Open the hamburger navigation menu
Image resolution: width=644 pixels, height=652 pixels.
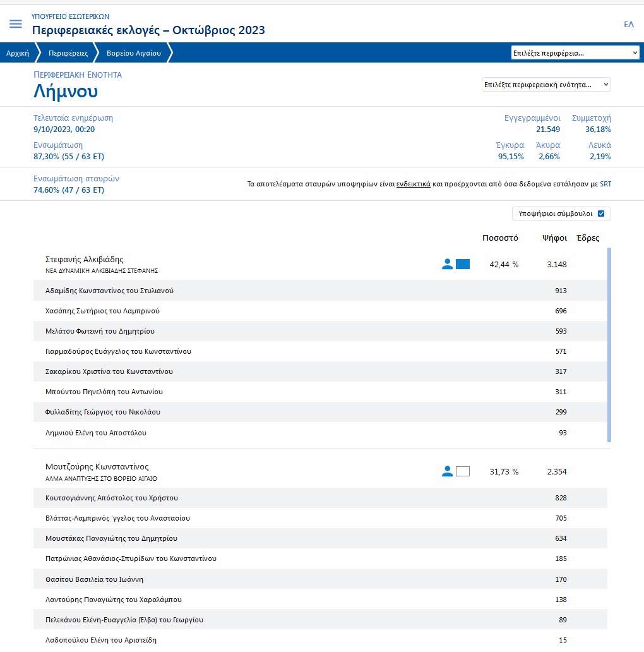pyautogui.click(x=16, y=24)
